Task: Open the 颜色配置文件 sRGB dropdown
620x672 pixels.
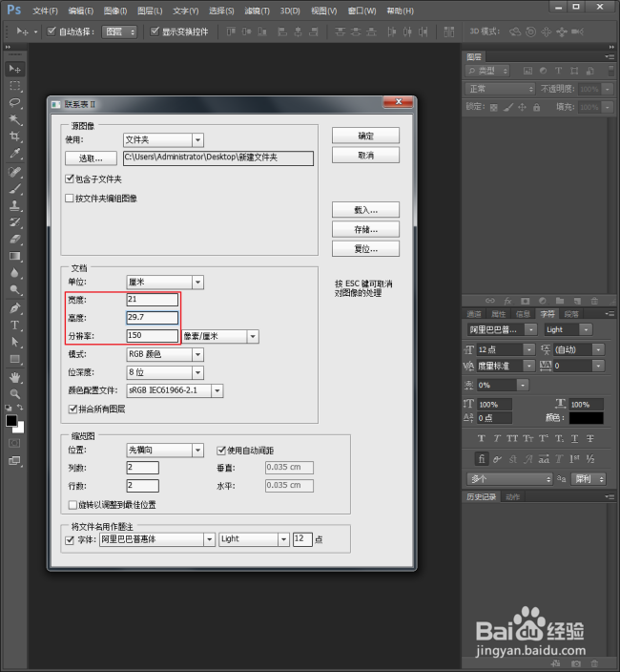Action: [175, 390]
